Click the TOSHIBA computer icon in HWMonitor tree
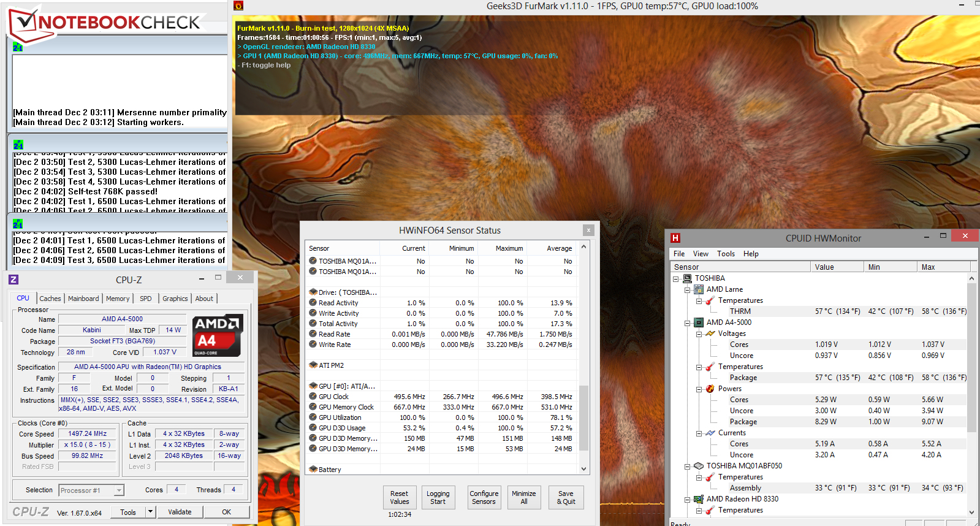This screenshot has height=526, width=980. (687, 278)
